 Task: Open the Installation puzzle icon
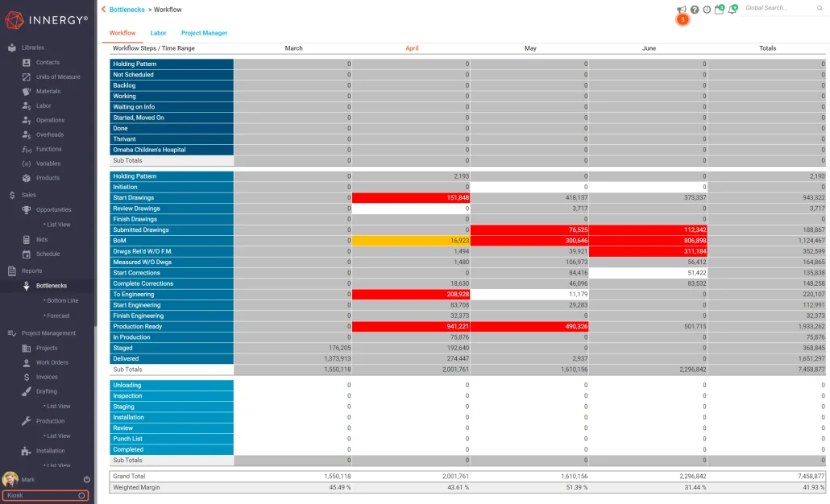pos(26,451)
